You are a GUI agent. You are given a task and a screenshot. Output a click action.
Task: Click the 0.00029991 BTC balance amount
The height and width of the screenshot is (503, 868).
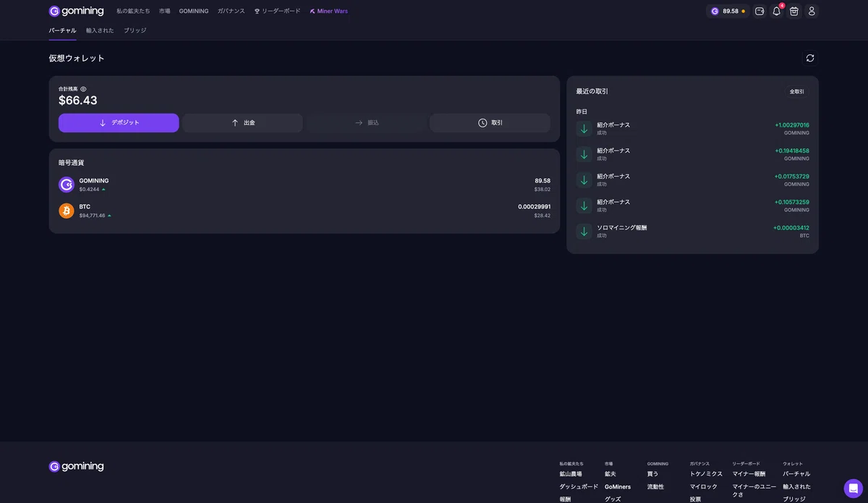535,207
